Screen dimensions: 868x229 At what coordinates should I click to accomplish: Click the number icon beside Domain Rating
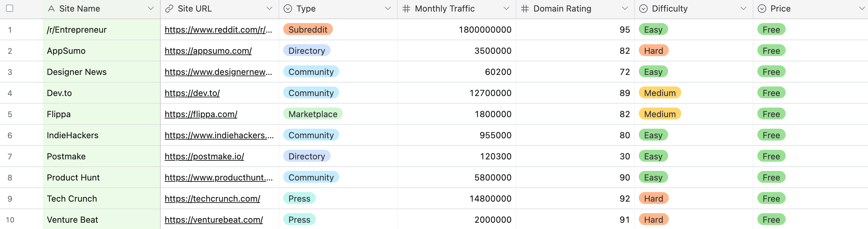[x=525, y=9]
